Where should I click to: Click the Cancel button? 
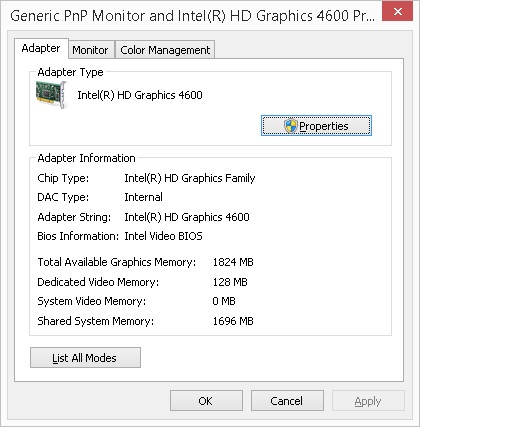(287, 401)
